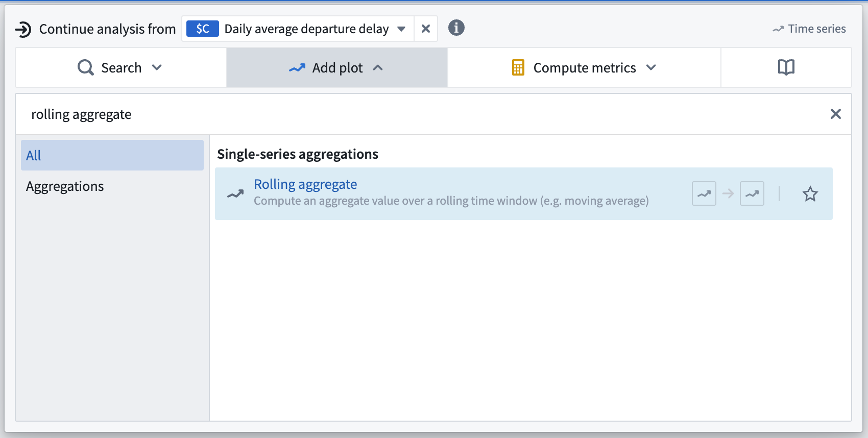Open the Compute metrics dropdown
Image resolution: width=868 pixels, height=438 pixels.
pos(652,67)
